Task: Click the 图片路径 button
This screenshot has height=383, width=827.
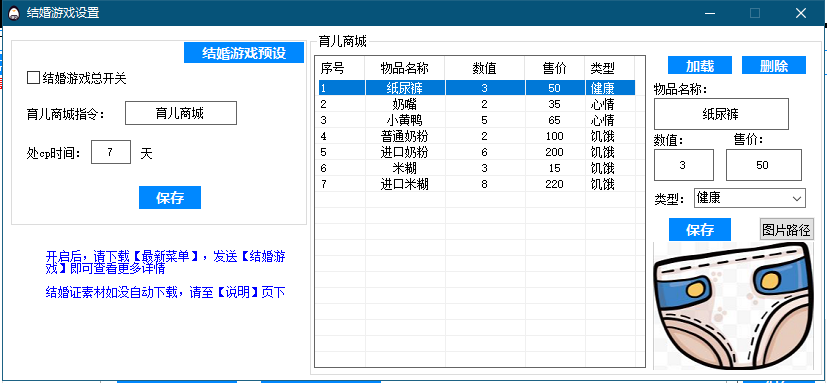Action: 786,229
